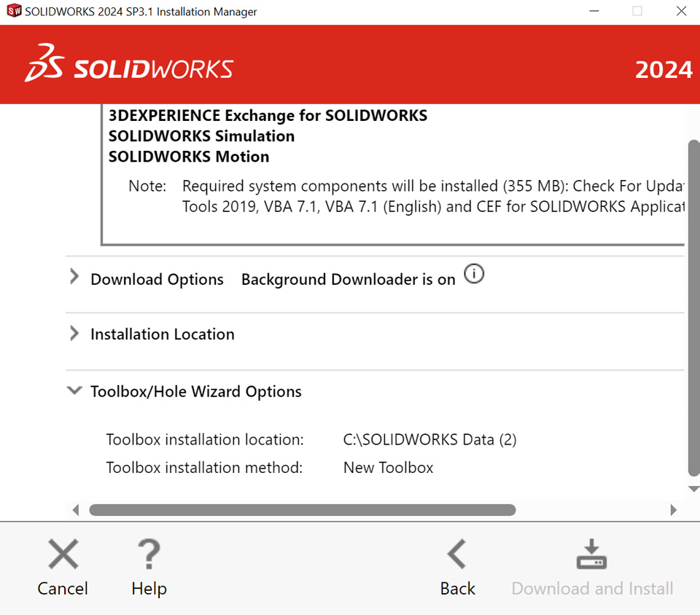This screenshot has width=700, height=615.
Task: Collapse the Toolbox/Hole Wizard Options section
Action: pyautogui.click(x=74, y=391)
